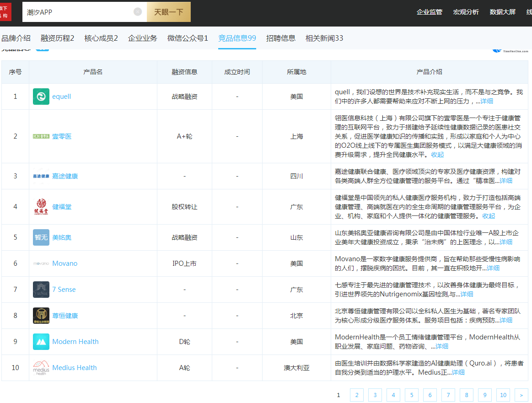Open the 壹零医 product link

coord(62,136)
